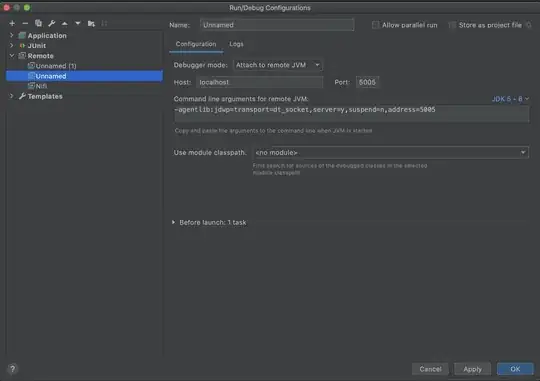This screenshot has height=381, width=540.
Task: Expand the Application tree node
Action: pyautogui.click(x=12, y=35)
